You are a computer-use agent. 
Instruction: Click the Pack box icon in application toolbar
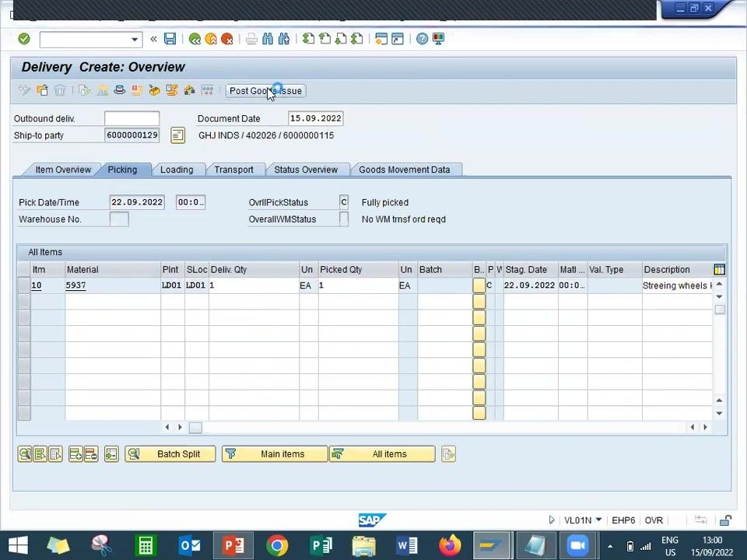pos(154,90)
